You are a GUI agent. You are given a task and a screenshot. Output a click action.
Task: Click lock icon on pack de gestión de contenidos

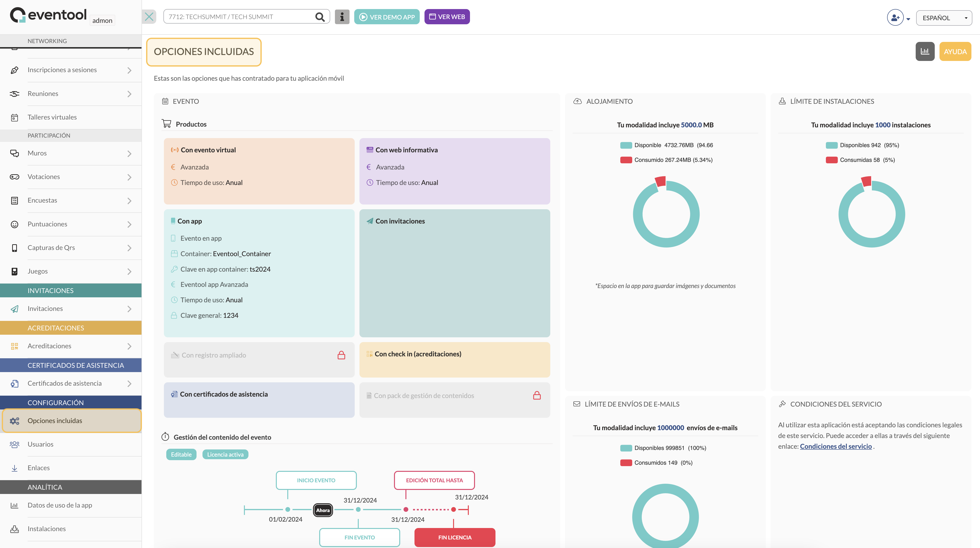pos(537,395)
